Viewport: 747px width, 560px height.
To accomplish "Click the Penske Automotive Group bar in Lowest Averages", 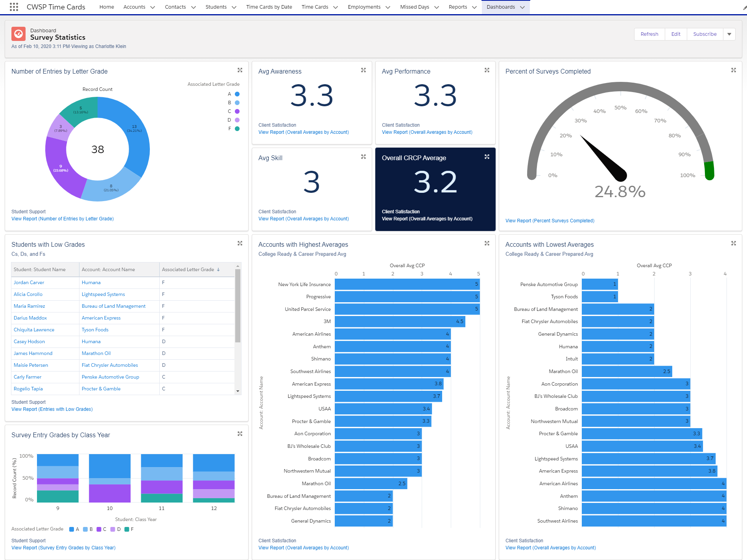I will click(x=600, y=284).
